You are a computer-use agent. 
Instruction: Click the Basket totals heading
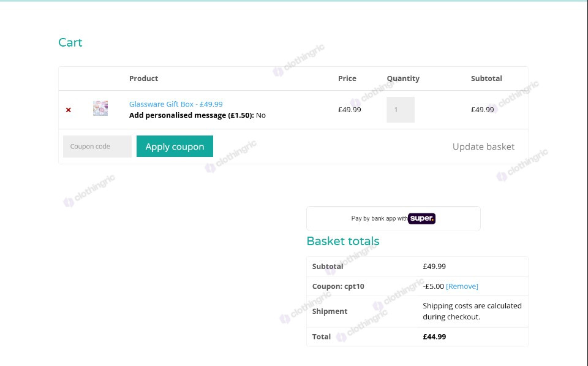[343, 241]
